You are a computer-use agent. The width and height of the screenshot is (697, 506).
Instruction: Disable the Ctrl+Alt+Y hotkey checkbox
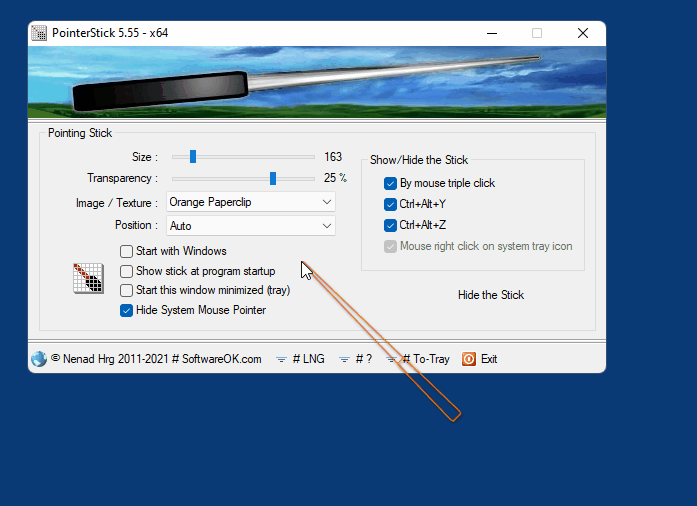click(x=391, y=203)
